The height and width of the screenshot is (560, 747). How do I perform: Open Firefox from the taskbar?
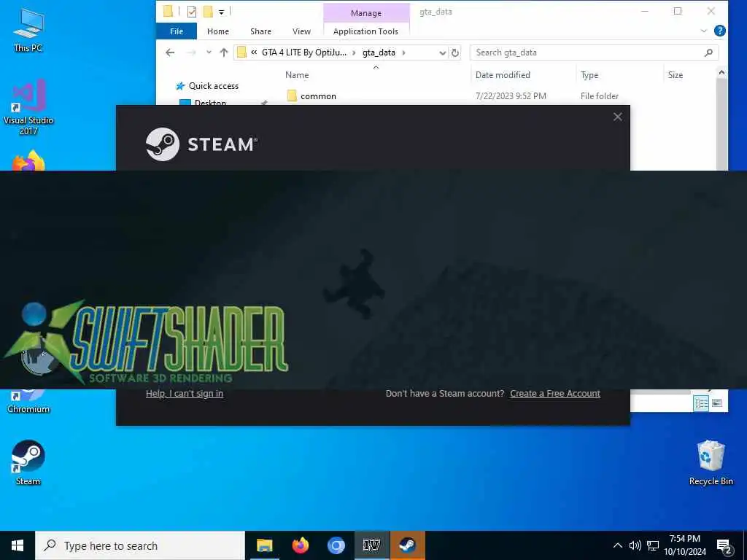300,545
